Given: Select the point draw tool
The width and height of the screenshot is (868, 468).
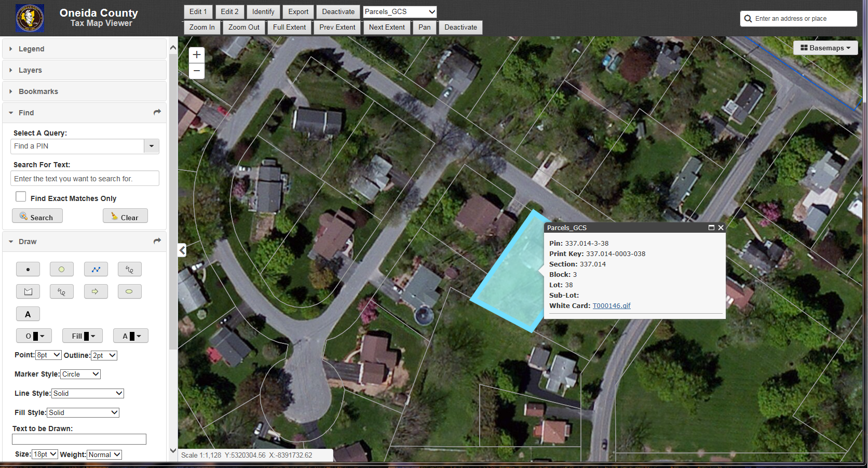Looking at the screenshot, I should coord(28,269).
